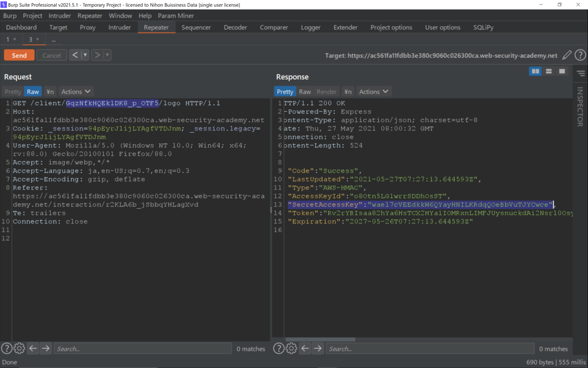The width and height of the screenshot is (588, 368).
Task: Close Repeater tab 1
Action: (15, 39)
